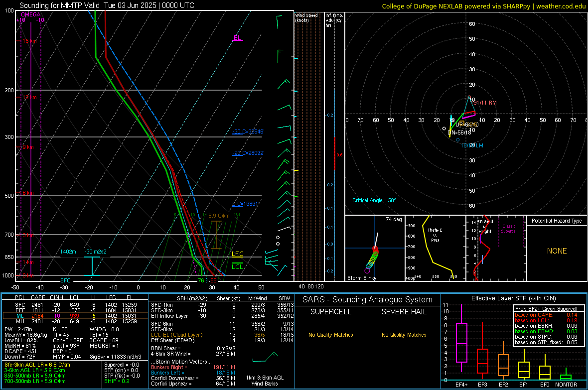
Task: Click the MBURST = 1 value
Action: [104, 346]
